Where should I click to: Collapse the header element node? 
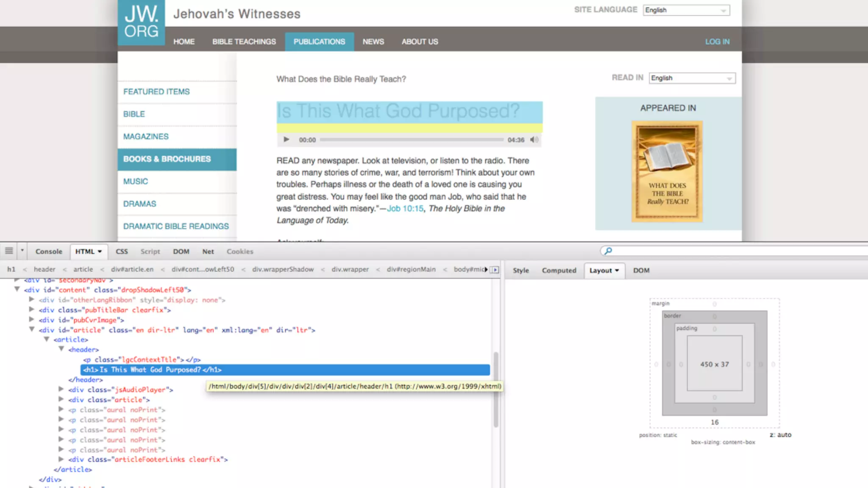[x=61, y=349]
